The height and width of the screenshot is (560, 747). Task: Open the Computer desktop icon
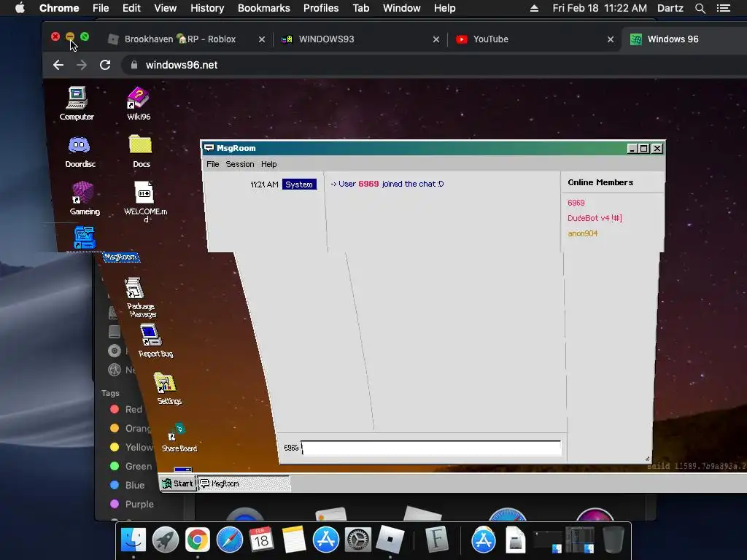pos(77,104)
